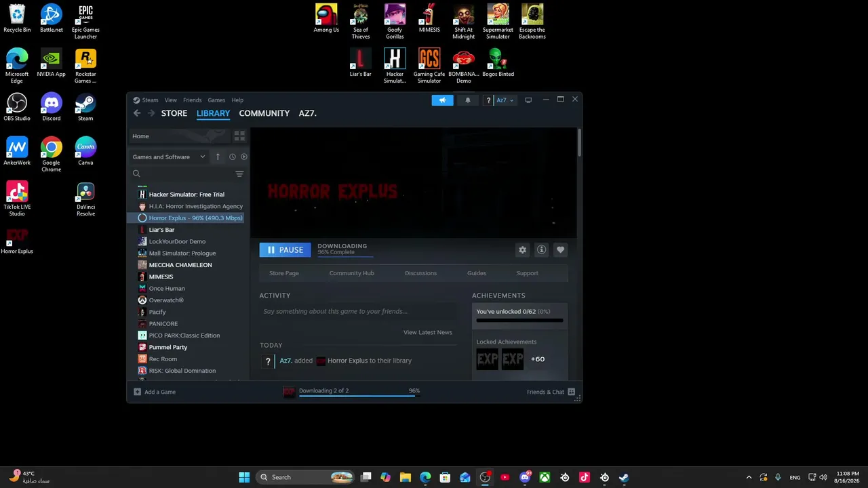Open the Help menu

237,100
